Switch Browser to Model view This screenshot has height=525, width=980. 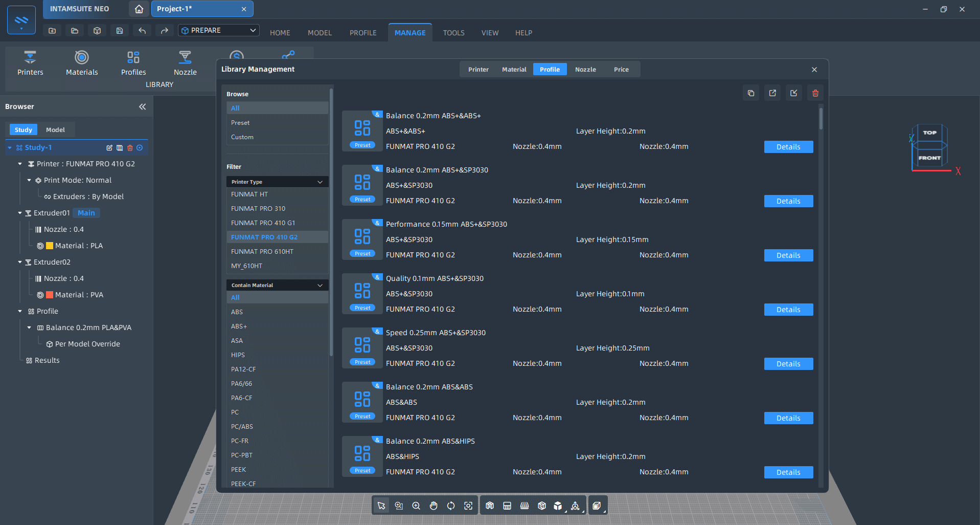click(x=55, y=130)
